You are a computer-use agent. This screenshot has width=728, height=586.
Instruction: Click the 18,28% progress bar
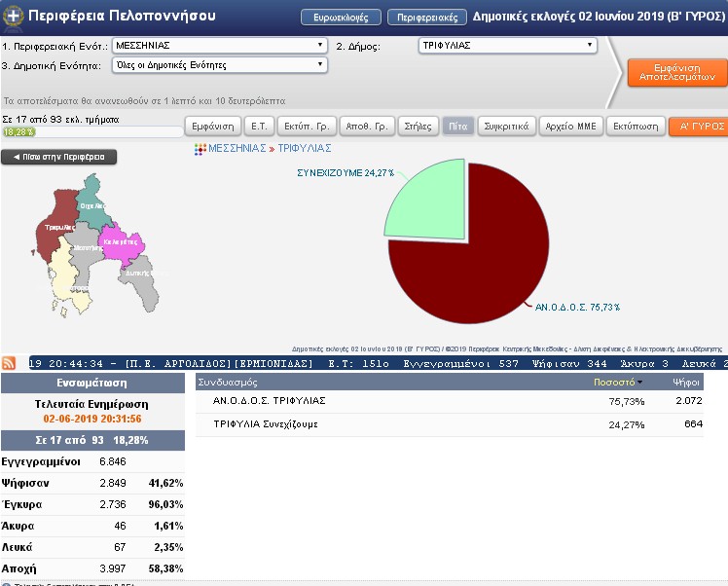91,131
